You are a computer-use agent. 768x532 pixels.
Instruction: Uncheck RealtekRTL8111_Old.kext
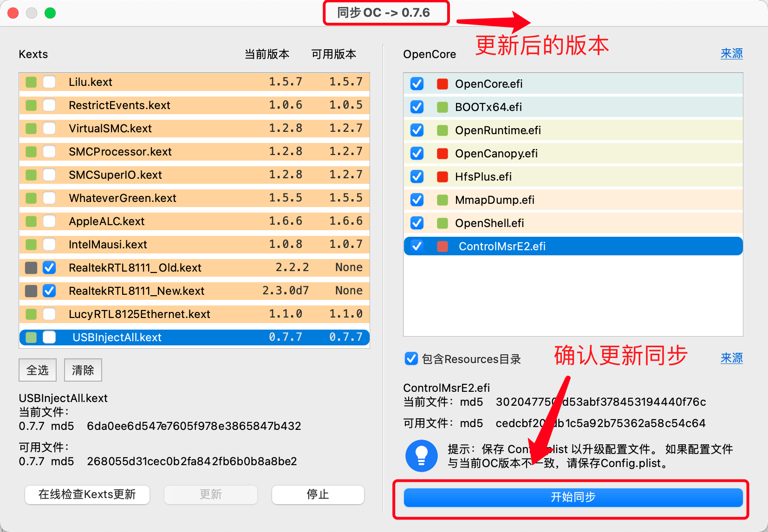pos(49,268)
